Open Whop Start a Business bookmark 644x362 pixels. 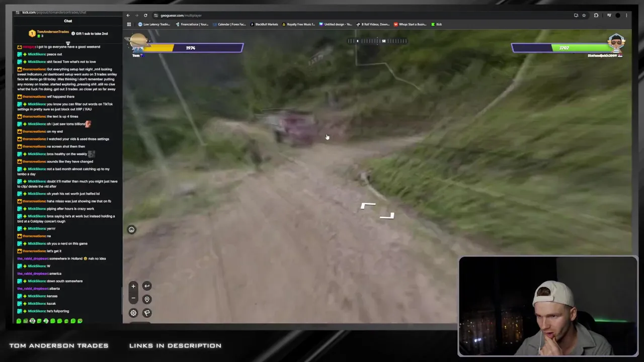tap(410, 24)
